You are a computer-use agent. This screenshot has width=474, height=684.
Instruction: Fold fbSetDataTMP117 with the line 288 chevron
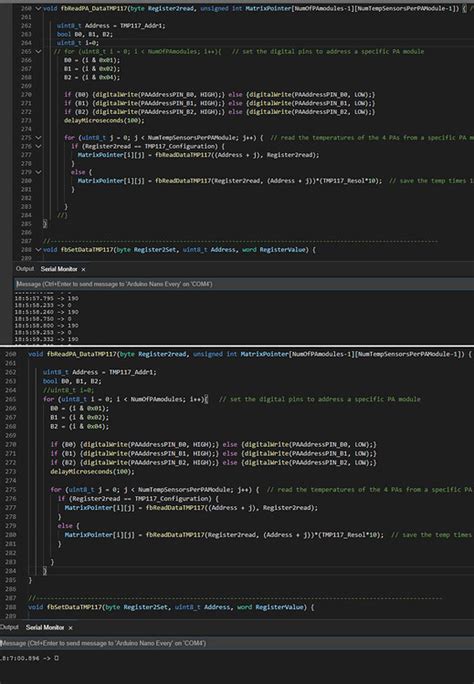tap(38, 250)
